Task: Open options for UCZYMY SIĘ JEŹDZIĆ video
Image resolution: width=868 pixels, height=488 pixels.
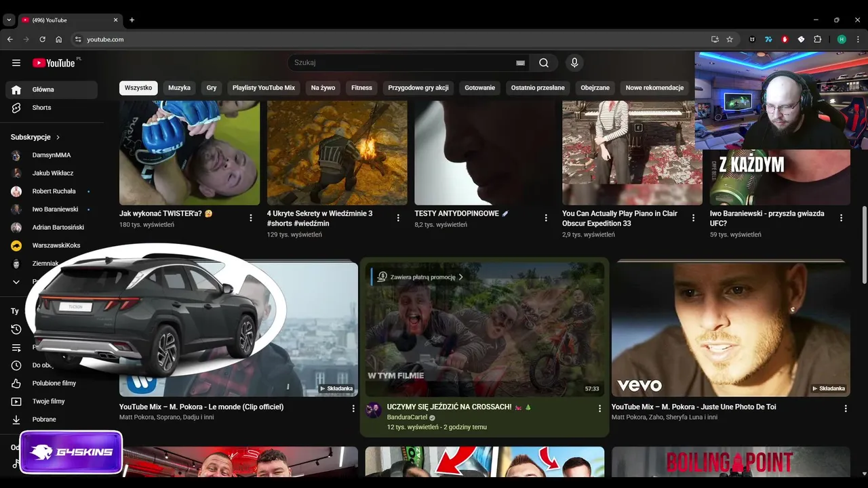Action: (x=599, y=409)
